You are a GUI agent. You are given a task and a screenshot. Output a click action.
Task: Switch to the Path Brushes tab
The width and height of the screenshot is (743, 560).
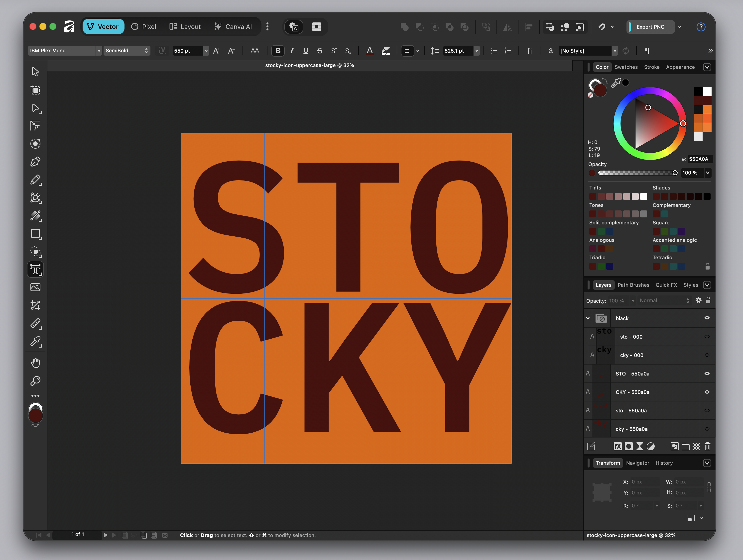pyautogui.click(x=633, y=285)
